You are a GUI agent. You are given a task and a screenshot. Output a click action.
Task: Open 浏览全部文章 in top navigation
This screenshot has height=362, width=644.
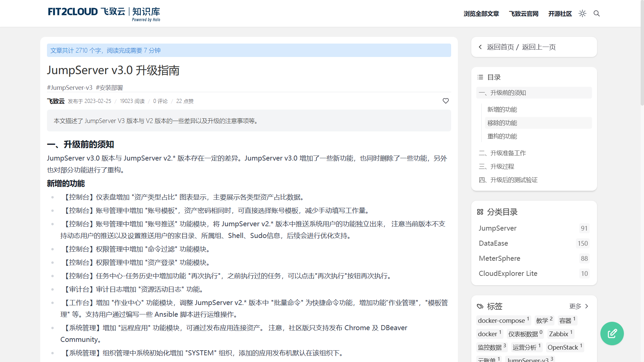[x=481, y=14]
